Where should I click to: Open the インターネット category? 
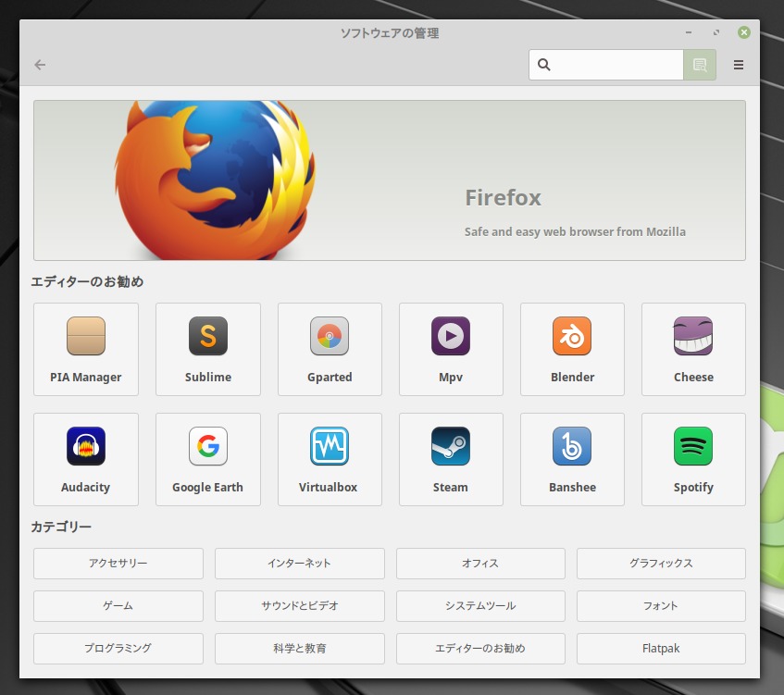299,563
